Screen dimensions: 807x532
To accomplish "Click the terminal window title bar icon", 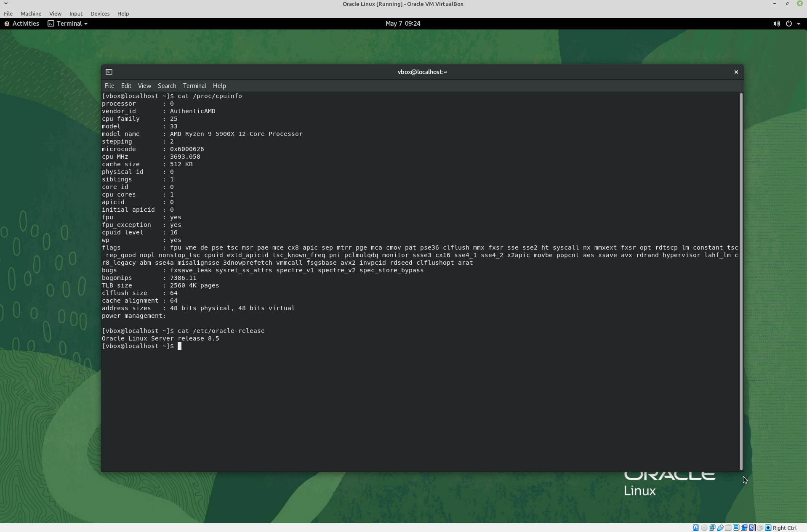I will pyautogui.click(x=109, y=72).
